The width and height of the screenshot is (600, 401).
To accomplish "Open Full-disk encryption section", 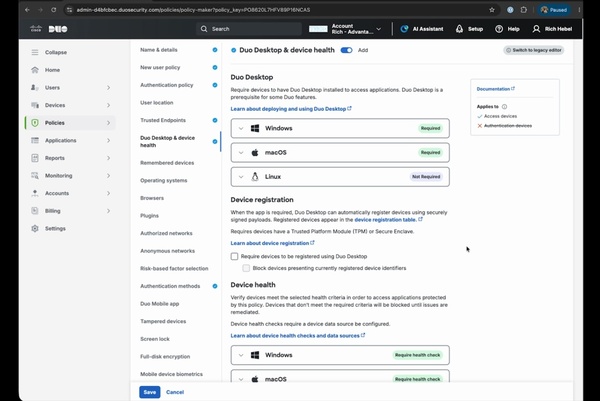I will click(x=165, y=356).
